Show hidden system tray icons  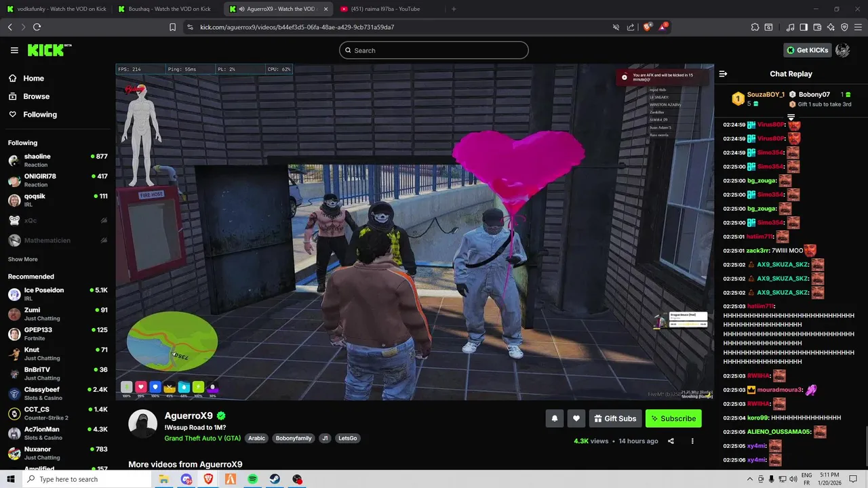tap(749, 479)
